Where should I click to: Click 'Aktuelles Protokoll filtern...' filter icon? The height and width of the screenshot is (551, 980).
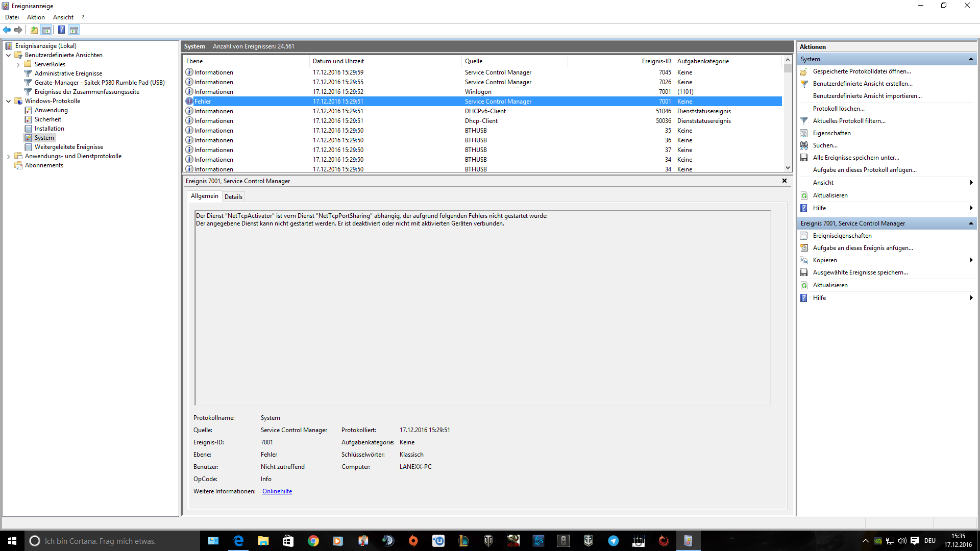point(804,121)
